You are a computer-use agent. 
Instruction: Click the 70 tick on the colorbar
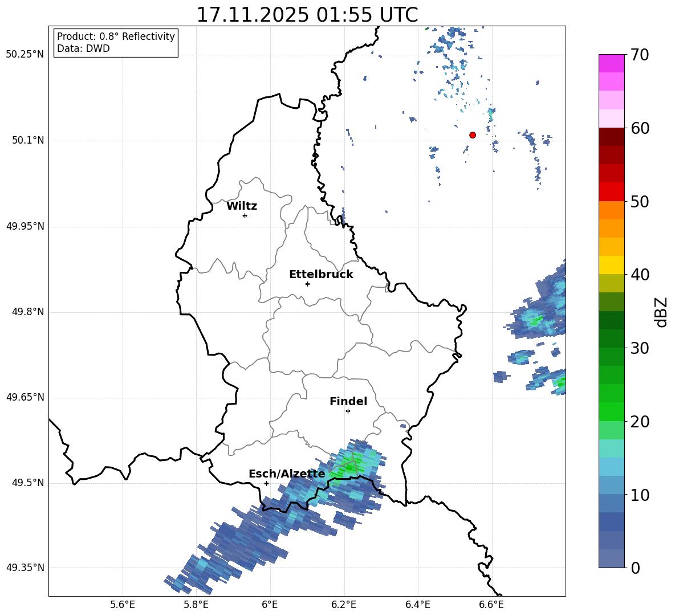click(640, 55)
